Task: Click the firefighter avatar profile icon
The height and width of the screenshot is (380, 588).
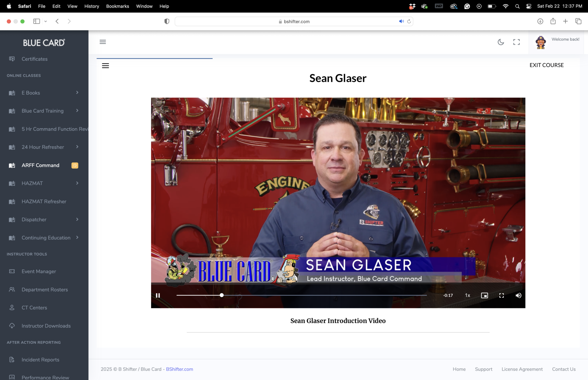Action: pyautogui.click(x=541, y=42)
